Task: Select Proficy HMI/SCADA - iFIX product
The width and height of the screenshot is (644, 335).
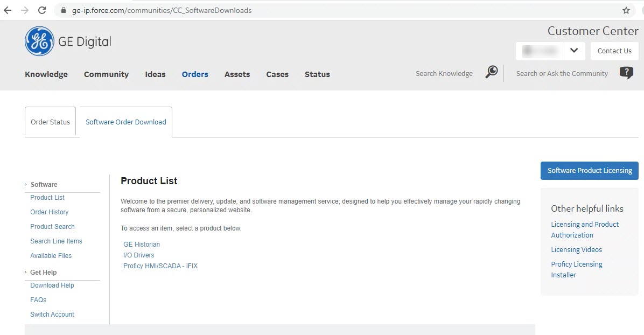Action: pyautogui.click(x=160, y=266)
